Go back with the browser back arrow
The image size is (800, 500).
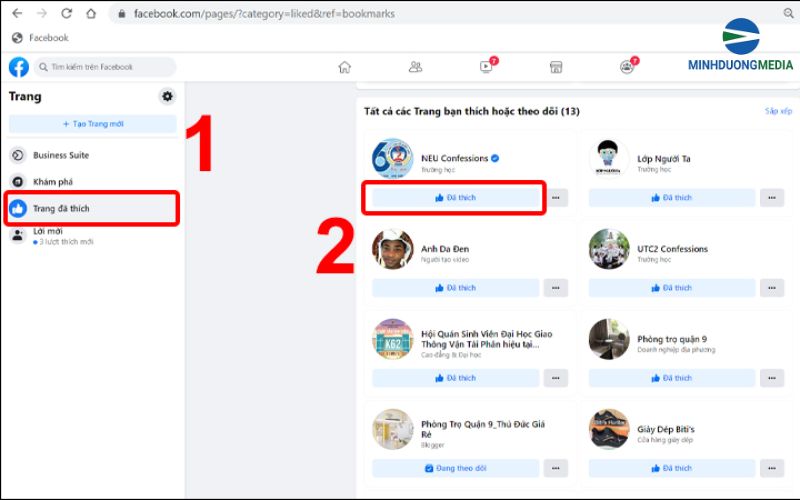click(17, 13)
